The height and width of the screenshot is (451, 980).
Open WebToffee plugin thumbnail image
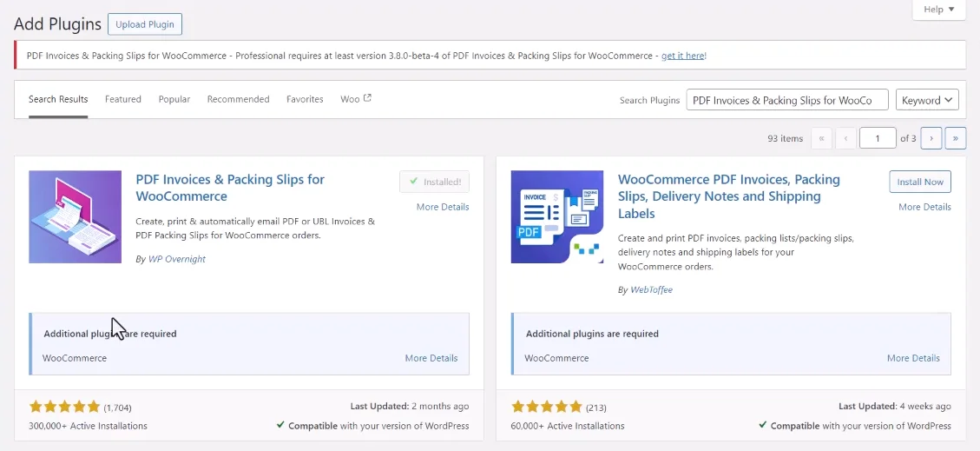tap(557, 216)
